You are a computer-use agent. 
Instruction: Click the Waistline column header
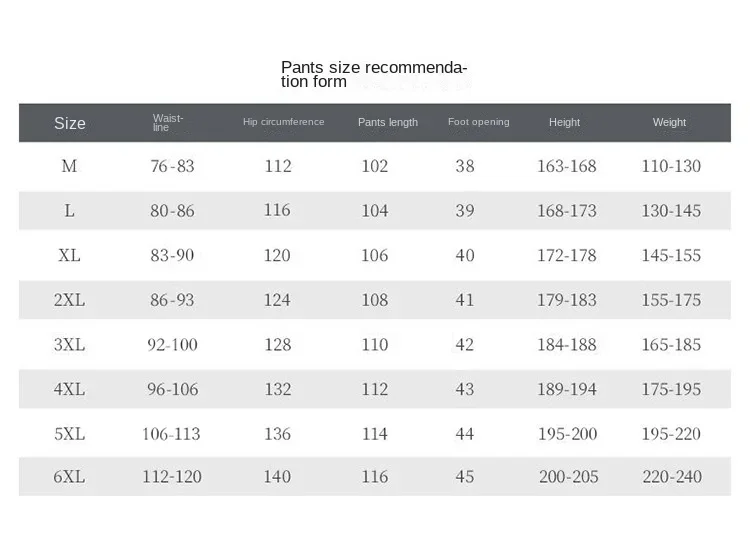coord(168,122)
